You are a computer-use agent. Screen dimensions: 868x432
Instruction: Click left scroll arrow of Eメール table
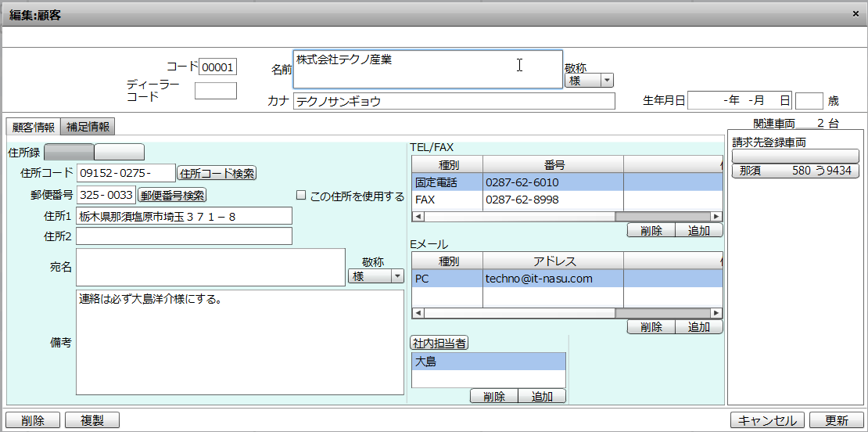point(417,313)
